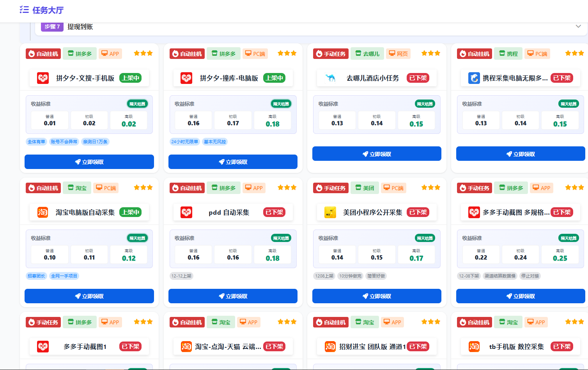Screen dimensions: 588x370
Task: Click the 淘宝-点淘-天猫 云端 Taobao icon
Action: click(186, 347)
